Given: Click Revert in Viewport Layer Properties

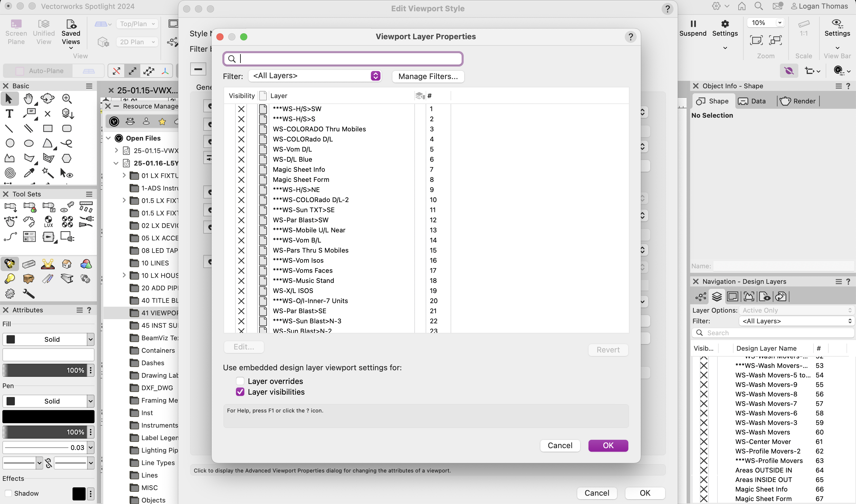Looking at the screenshot, I should pos(608,350).
